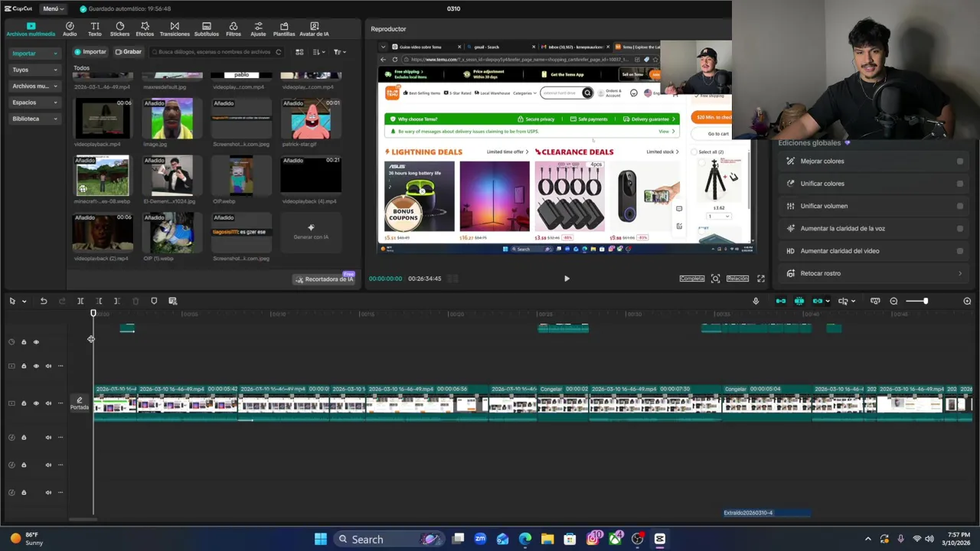Click the Relación aspect ratio button
Viewport: 980px width, 551px height.
[x=737, y=279]
